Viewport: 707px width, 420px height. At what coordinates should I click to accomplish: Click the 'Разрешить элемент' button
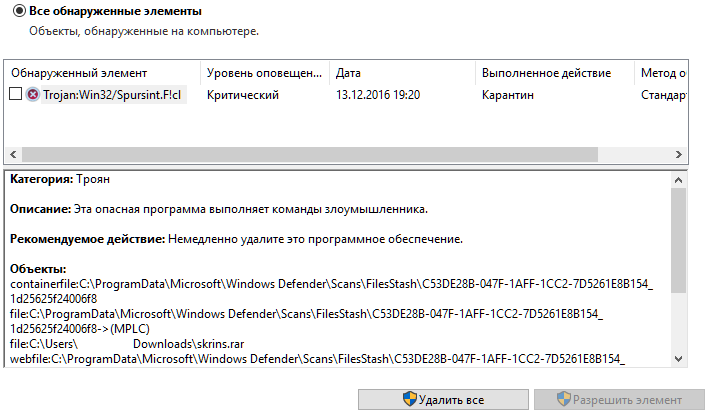tap(620, 400)
